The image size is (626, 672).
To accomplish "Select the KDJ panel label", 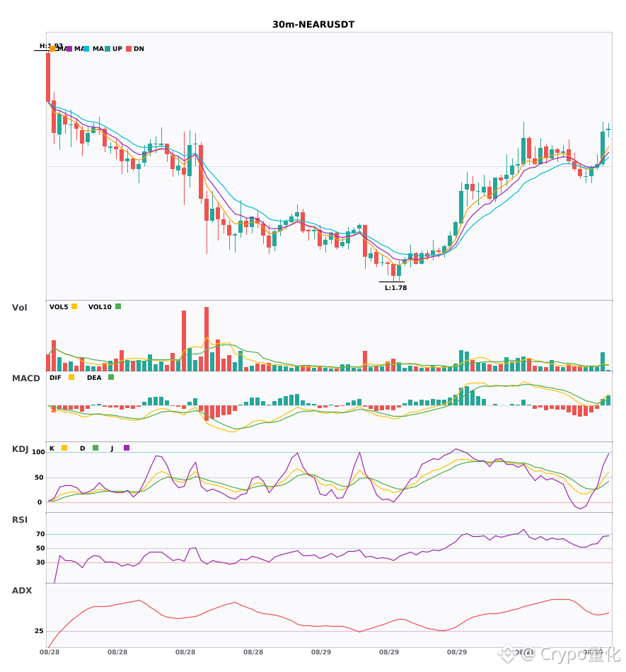I will point(20,449).
